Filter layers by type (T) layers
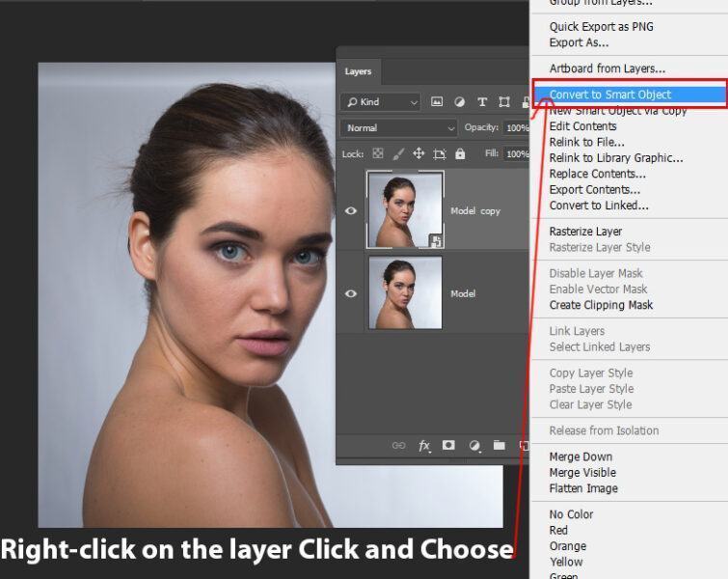The width and height of the screenshot is (728, 579). point(481,102)
